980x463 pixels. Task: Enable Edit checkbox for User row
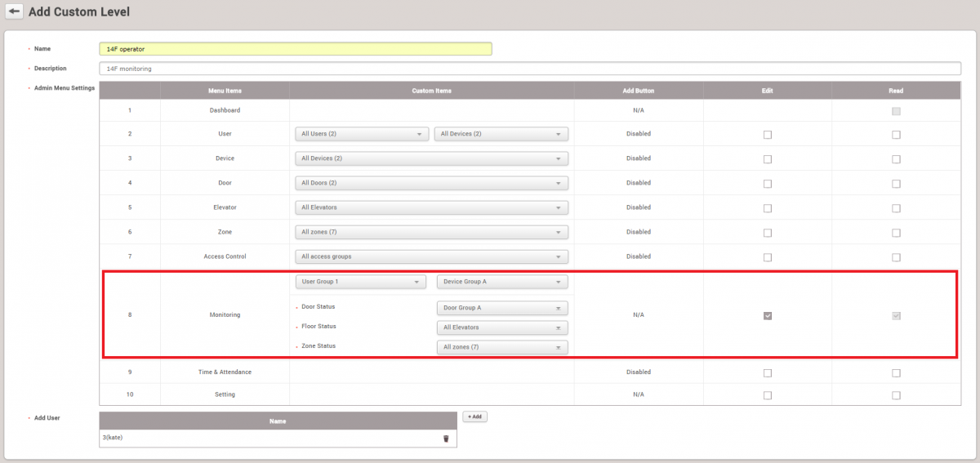767,135
